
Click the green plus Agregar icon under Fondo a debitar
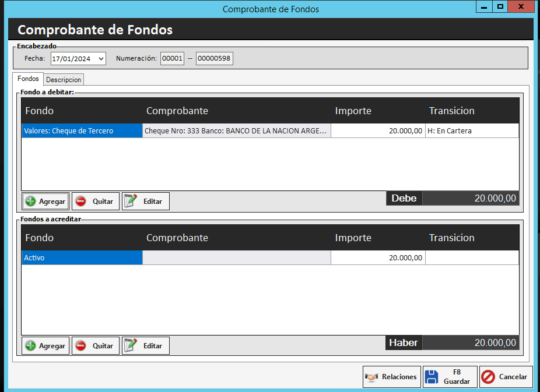click(30, 202)
